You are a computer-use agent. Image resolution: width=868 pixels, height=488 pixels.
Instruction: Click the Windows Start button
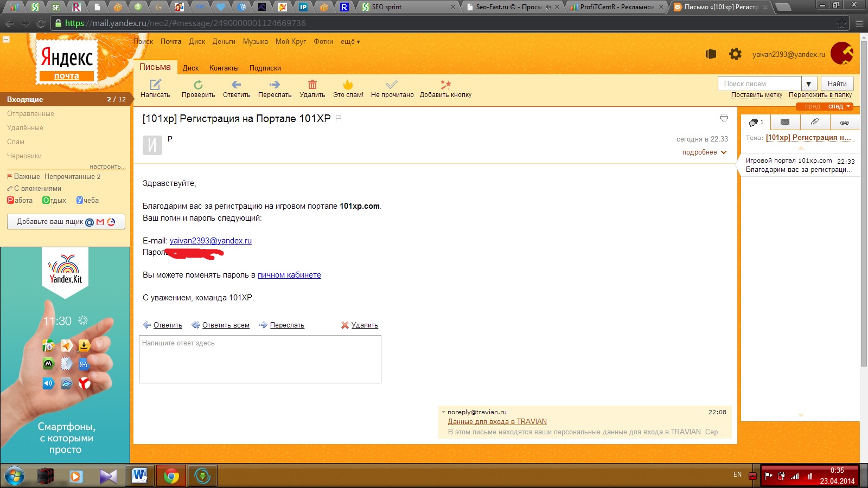click(15, 477)
